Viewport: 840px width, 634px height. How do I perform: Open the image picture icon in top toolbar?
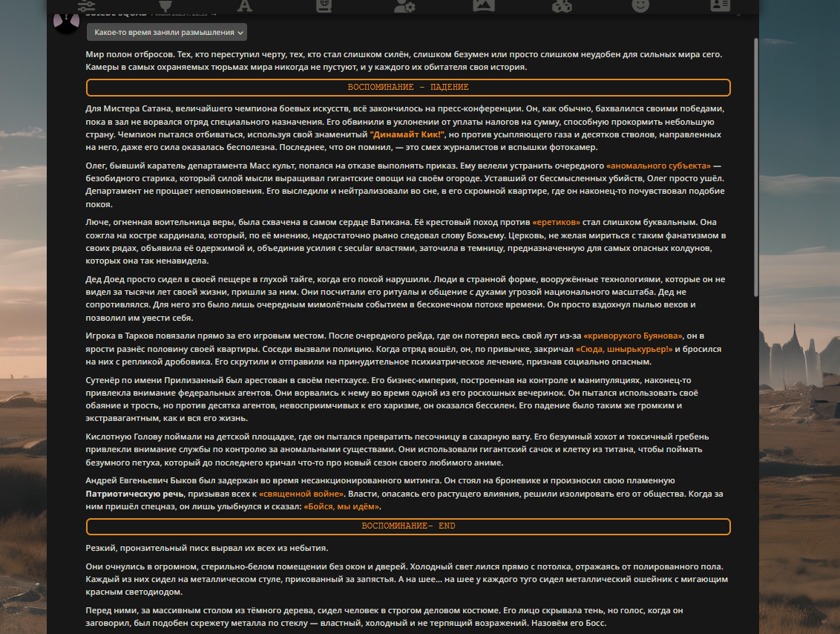pos(484,6)
